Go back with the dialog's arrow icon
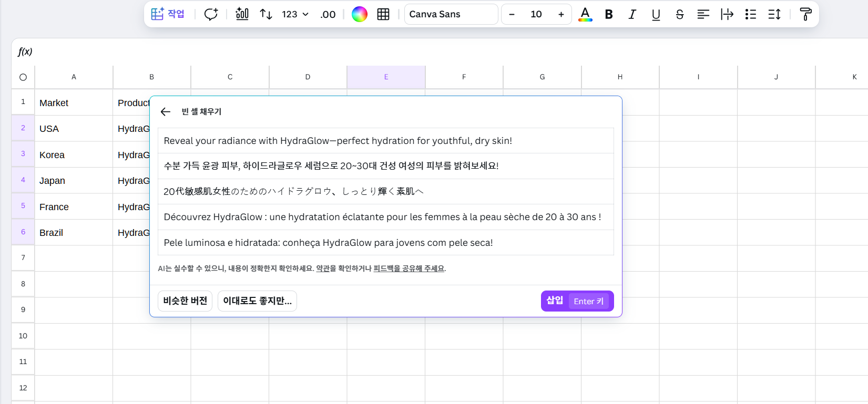The image size is (868, 404). [x=166, y=111]
